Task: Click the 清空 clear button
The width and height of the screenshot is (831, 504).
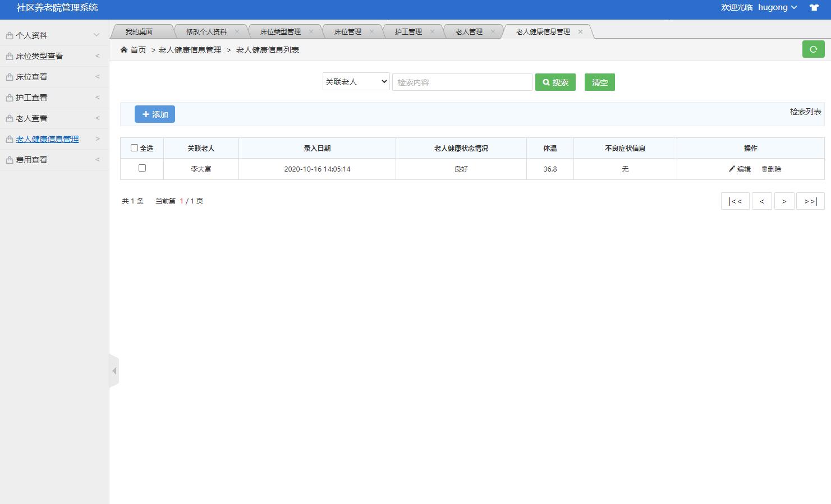Action: [599, 82]
